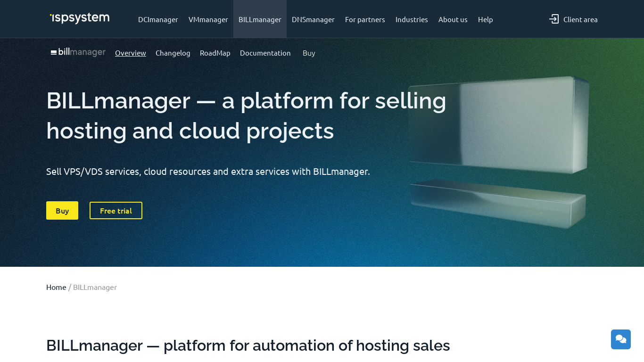Open Industries menu
The image size is (644, 362).
(x=412, y=19)
